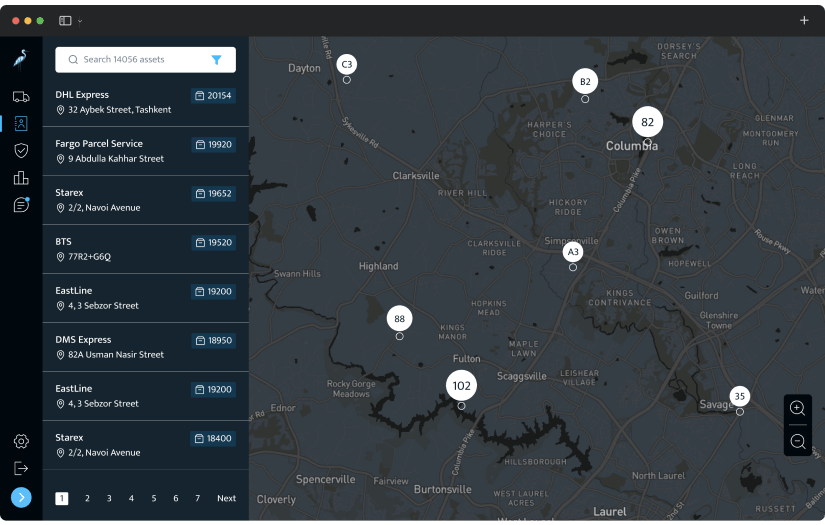Open dropdown arrow next to layout icon
825x525 pixels.
click(x=80, y=22)
